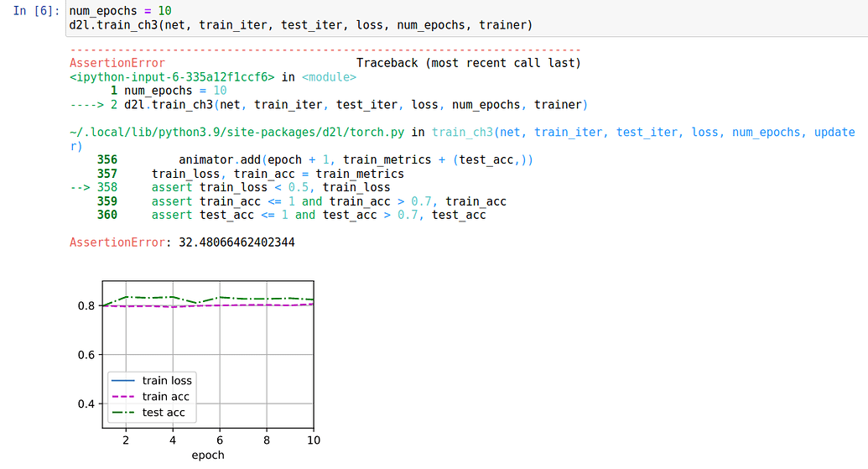Click line 359 assert train_acc statement
868x469 pixels.
click(x=329, y=201)
